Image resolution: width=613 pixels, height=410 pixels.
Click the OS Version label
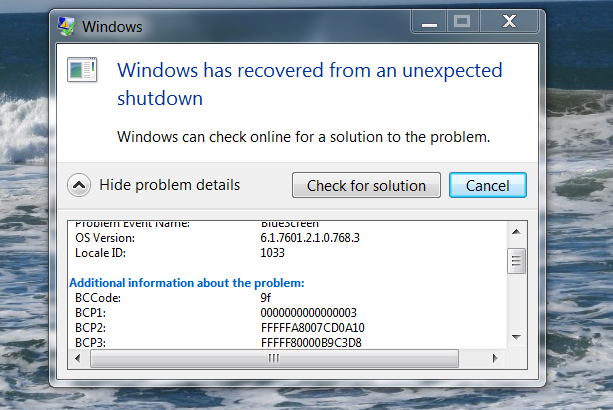[105, 238]
